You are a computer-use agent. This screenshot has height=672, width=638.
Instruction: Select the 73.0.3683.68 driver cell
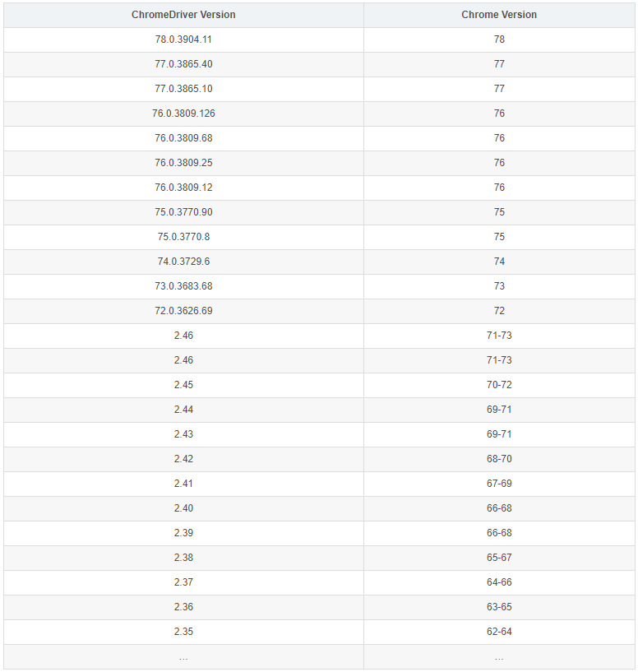183,286
